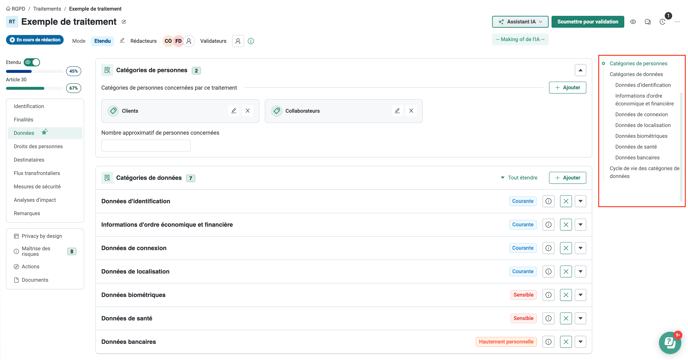Add a data category with Ajouter
This screenshot has width=688, height=360.
click(567, 178)
